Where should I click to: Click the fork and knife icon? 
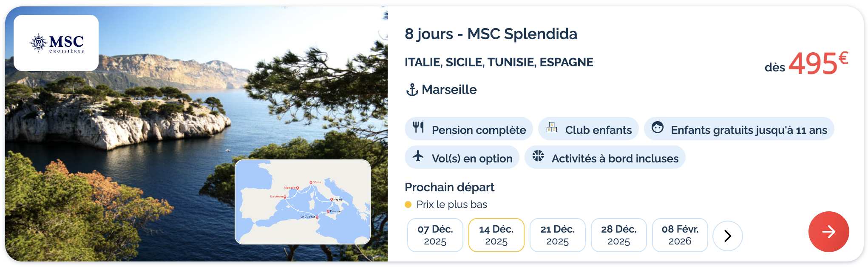(x=419, y=127)
